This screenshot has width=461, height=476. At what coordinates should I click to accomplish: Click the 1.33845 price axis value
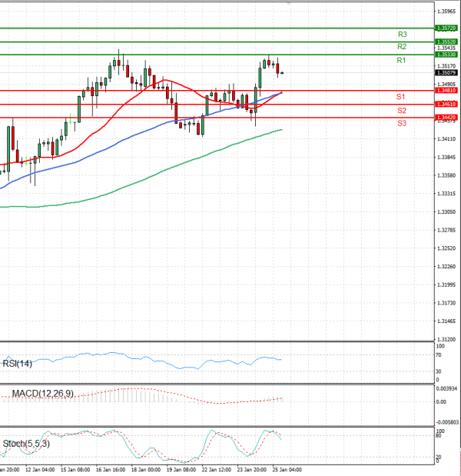[446, 157]
